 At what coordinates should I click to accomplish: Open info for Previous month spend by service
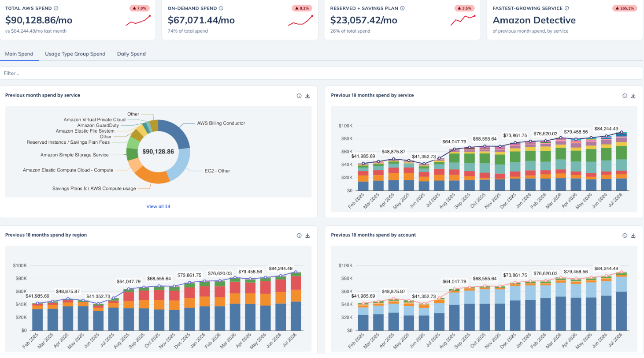pyautogui.click(x=299, y=96)
